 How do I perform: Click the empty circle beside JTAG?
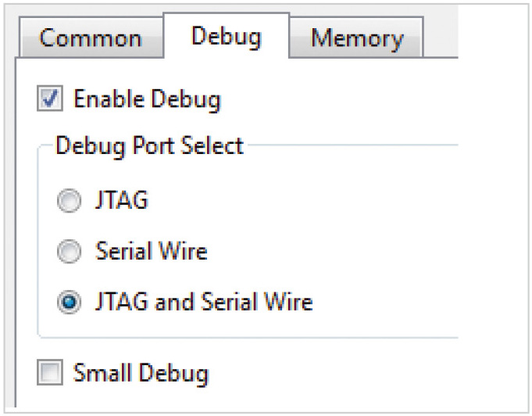click(x=70, y=202)
